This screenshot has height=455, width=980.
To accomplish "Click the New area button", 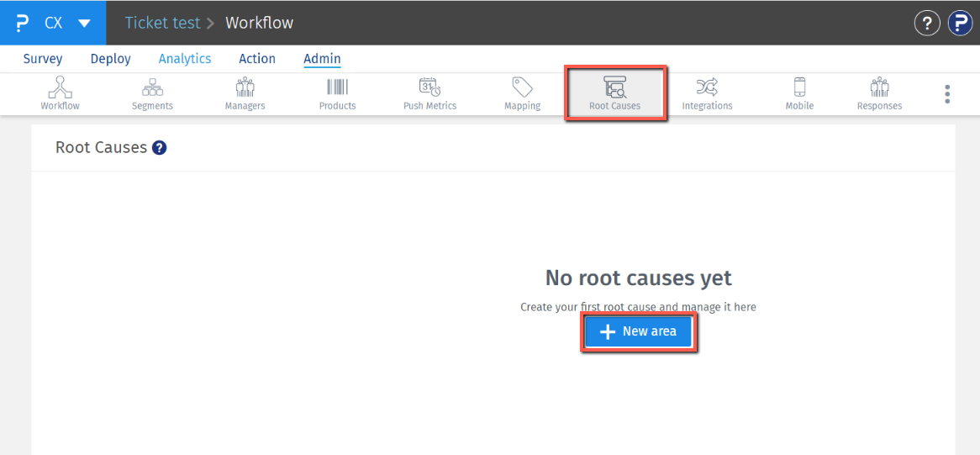I will 638,332.
